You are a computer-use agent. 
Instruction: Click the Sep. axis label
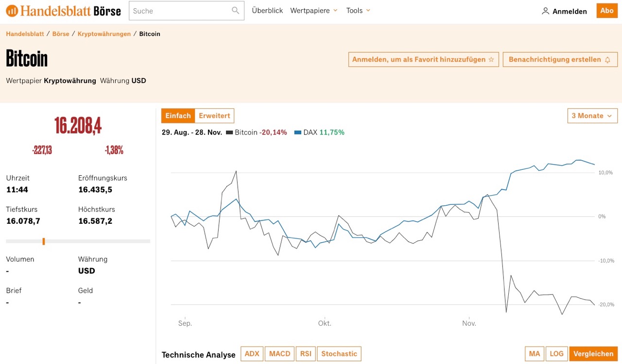[x=185, y=323]
